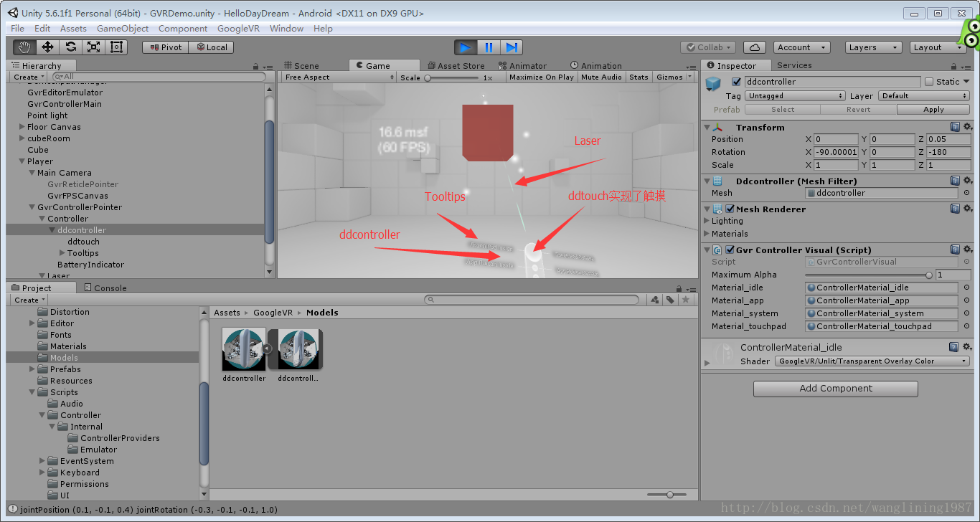980x522 pixels.
Task: Click the prefab Select button
Action: click(783, 110)
